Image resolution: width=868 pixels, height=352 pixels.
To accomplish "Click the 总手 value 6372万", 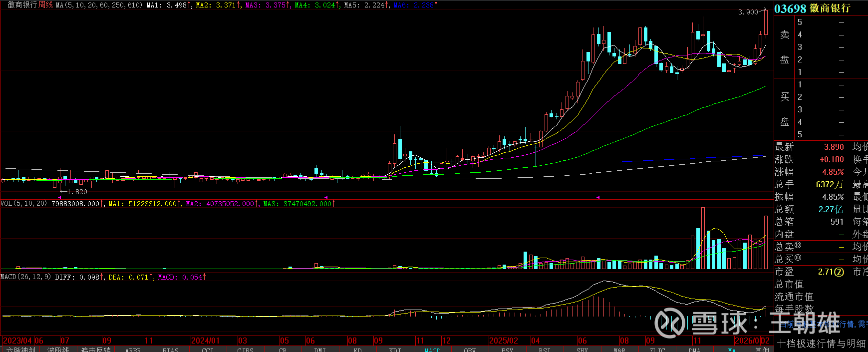I will click(830, 184).
